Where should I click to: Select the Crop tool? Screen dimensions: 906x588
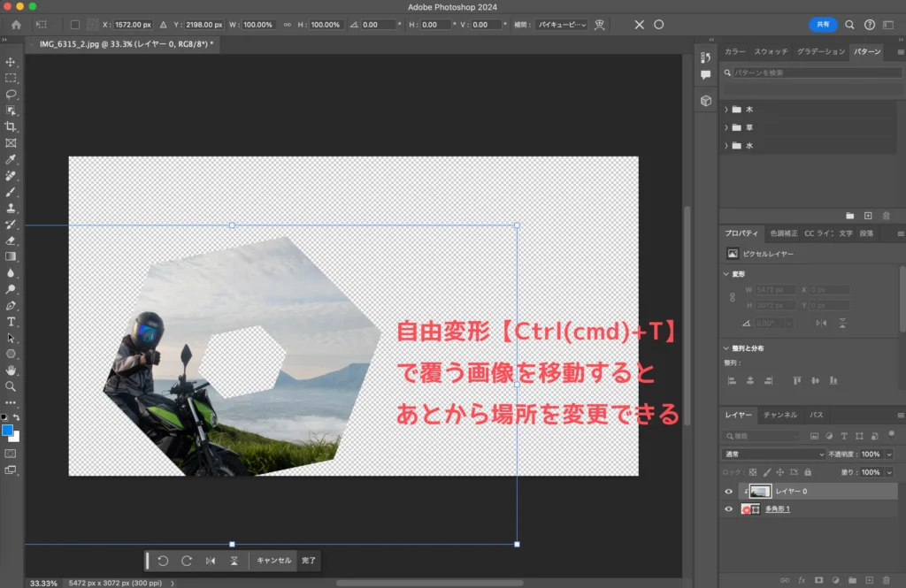11,126
